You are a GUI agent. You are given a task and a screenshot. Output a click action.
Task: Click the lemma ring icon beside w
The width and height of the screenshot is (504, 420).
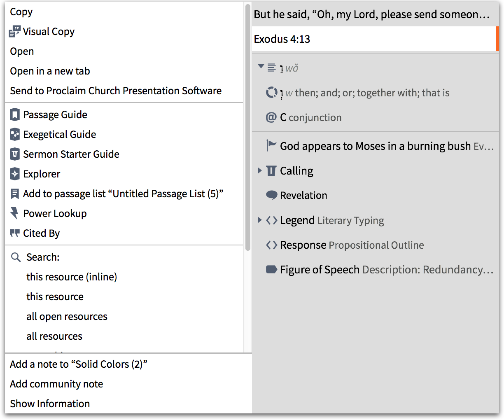point(271,93)
